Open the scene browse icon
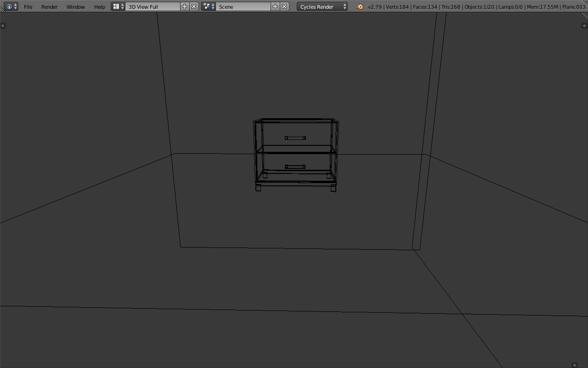The width and height of the screenshot is (588, 368). click(x=209, y=6)
